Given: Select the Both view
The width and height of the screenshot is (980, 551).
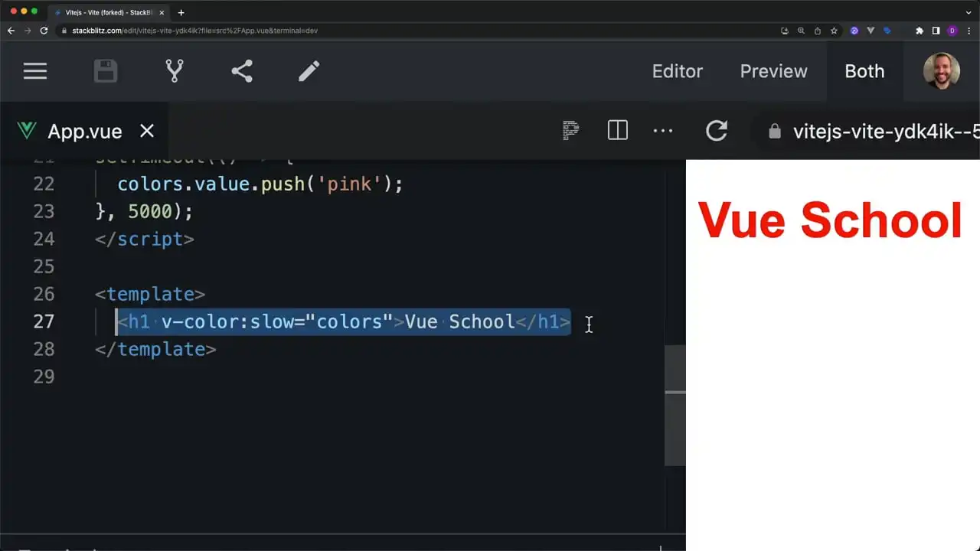Looking at the screenshot, I should [x=864, y=71].
